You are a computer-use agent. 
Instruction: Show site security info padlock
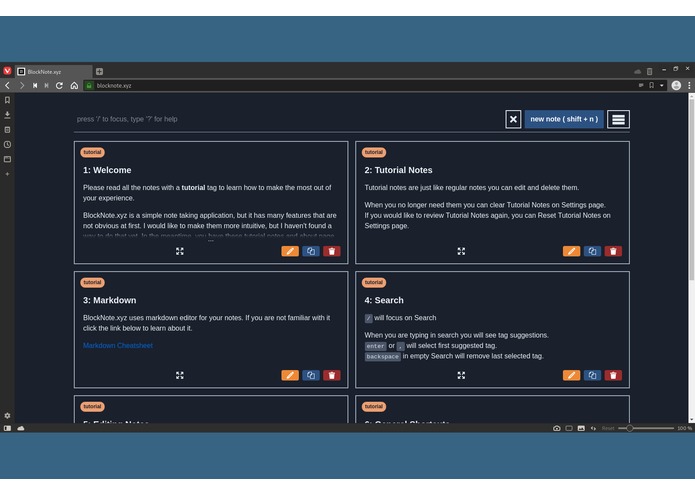coord(89,86)
